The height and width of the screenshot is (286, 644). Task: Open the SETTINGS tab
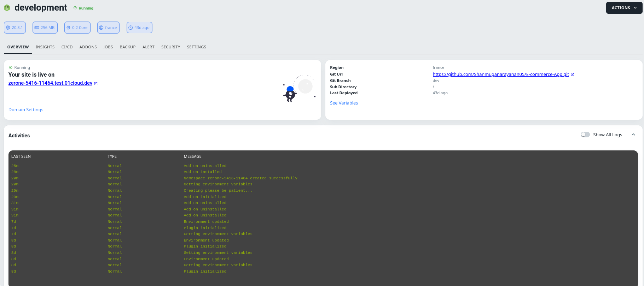(x=197, y=47)
